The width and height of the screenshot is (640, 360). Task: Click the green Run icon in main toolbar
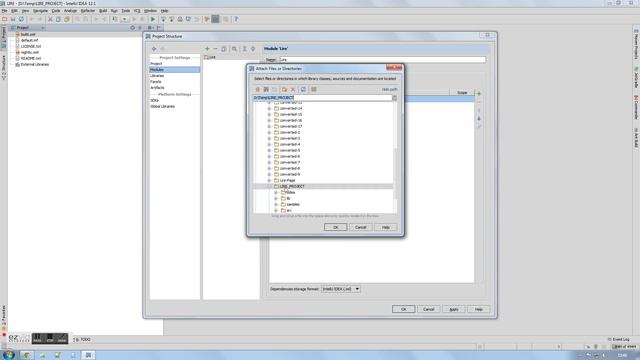(x=153, y=19)
